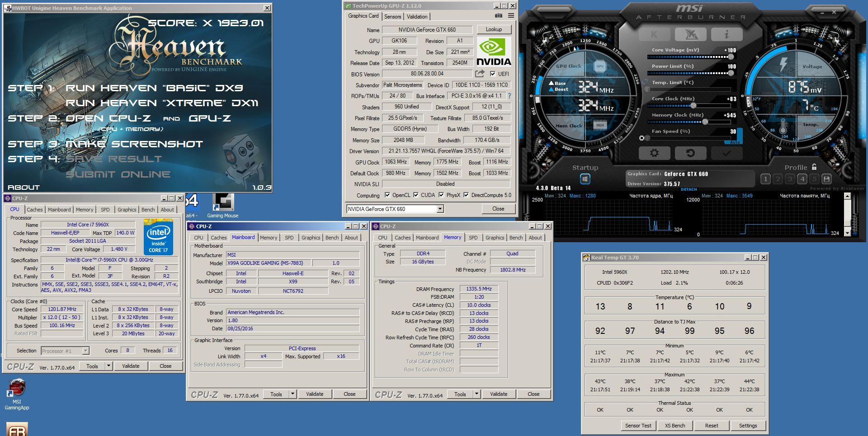Open the GPU-Z hamburger menu

click(511, 16)
